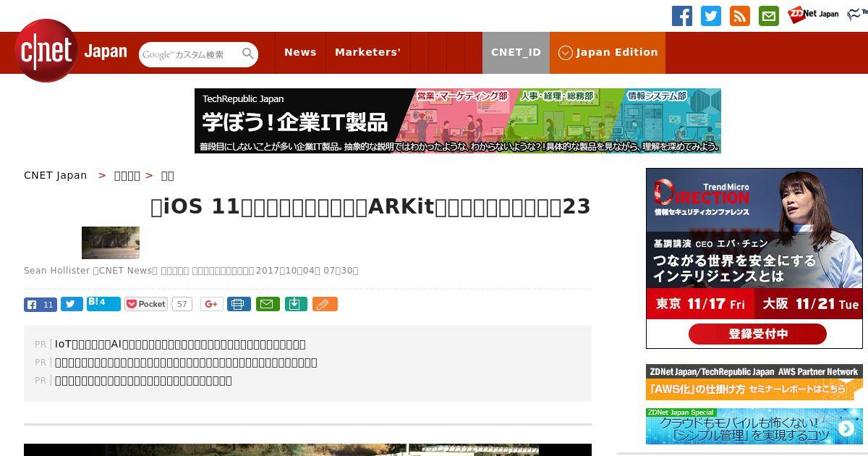This screenshot has height=456, width=868.
Task: Open the third PR link row
Action: [143, 380]
